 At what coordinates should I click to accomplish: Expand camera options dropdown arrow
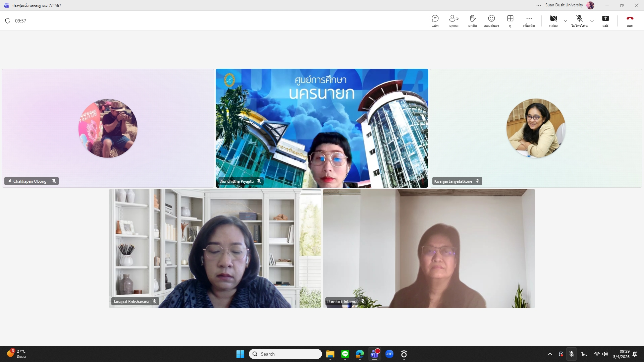(x=566, y=21)
